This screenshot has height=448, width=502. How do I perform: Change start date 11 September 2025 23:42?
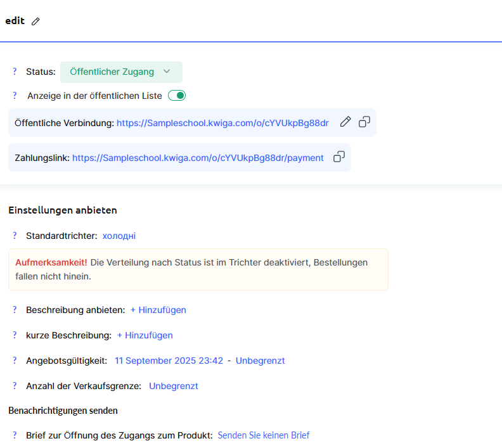pos(169,361)
